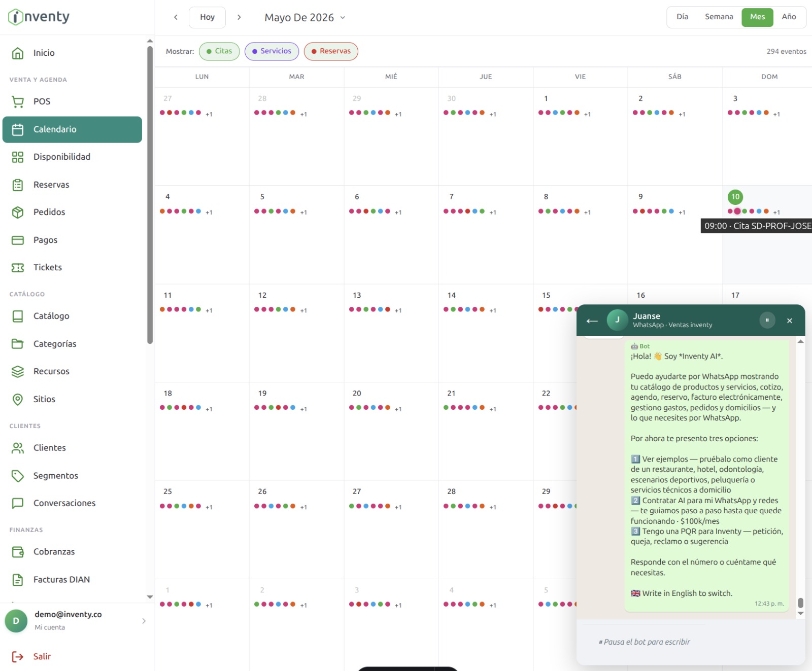The image size is (812, 671).
Task: Open Disponibilidad grid icon
Action: pyautogui.click(x=18, y=157)
